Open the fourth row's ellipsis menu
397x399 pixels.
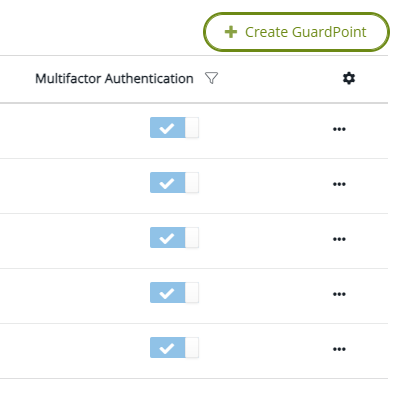pyautogui.click(x=339, y=294)
